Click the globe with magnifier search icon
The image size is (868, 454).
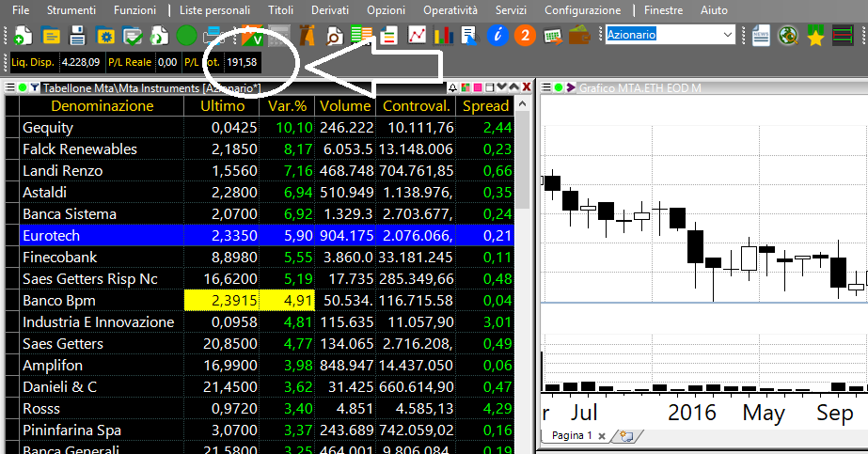tap(788, 36)
